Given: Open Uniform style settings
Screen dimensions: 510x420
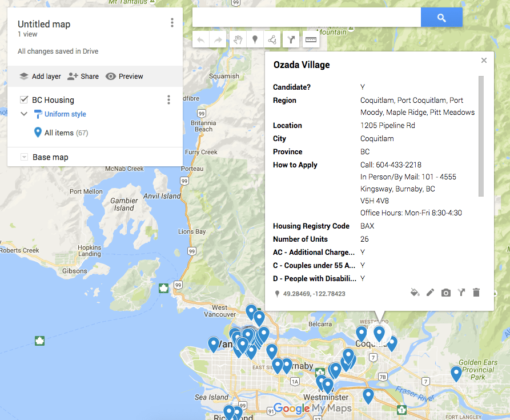Looking at the screenshot, I should click(60, 114).
